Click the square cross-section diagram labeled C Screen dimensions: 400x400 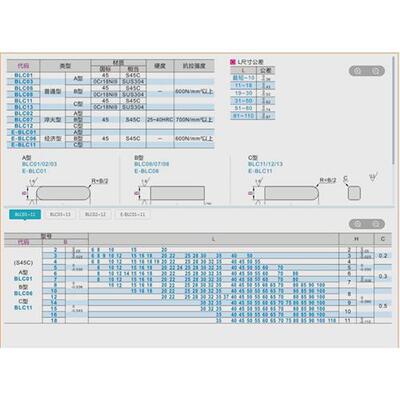354,193
